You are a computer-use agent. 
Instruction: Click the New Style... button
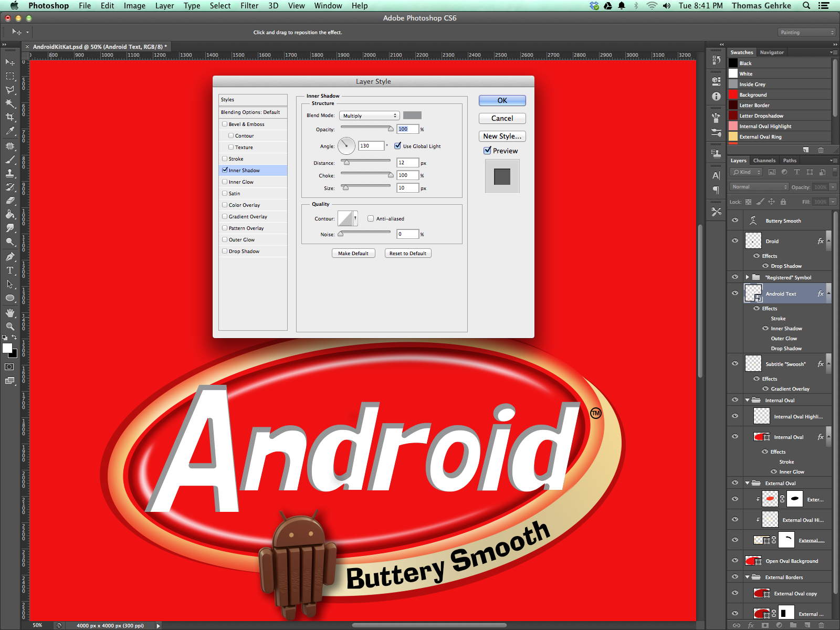pos(502,136)
